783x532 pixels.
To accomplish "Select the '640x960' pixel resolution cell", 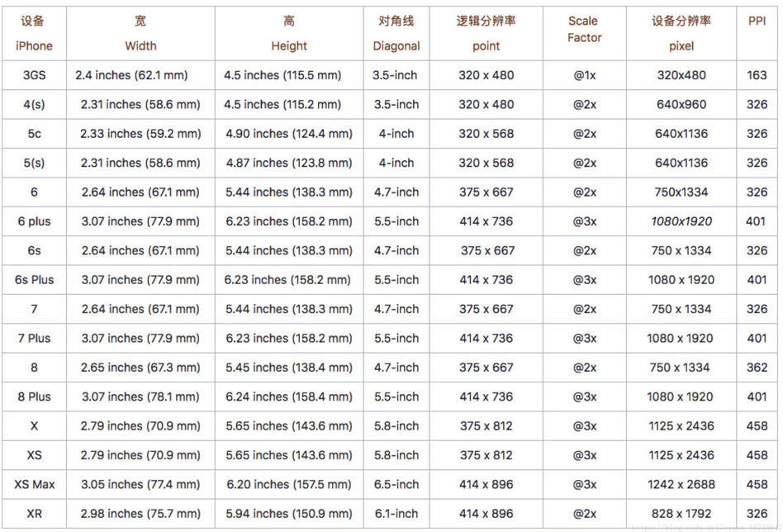I will coord(681,104).
